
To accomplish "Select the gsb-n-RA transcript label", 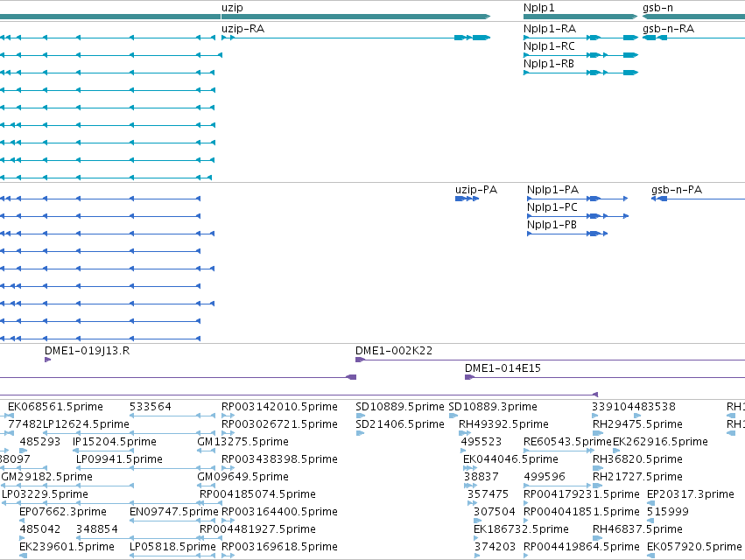I will click(669, 29).
